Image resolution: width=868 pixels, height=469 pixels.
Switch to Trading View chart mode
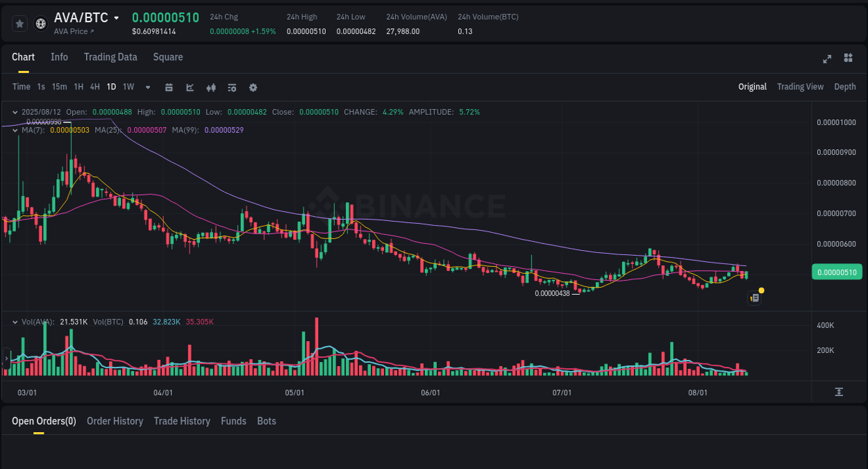[x=800, y=87]
